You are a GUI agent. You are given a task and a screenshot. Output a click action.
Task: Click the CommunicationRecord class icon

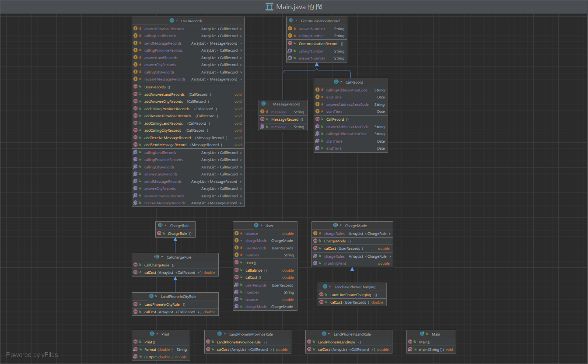point(291,21)
